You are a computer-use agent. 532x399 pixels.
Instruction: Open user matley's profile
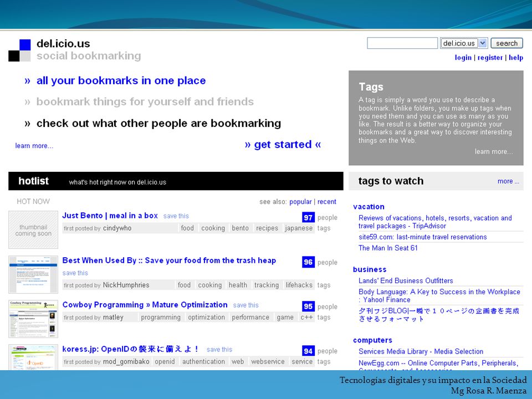pos(113,317)
